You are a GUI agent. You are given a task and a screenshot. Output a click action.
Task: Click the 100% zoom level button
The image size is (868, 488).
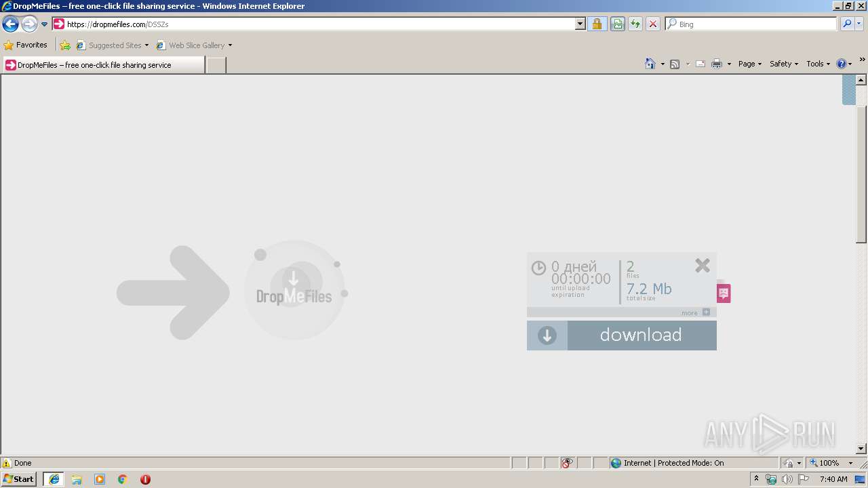pyautogui.click(x=825, y=463)
